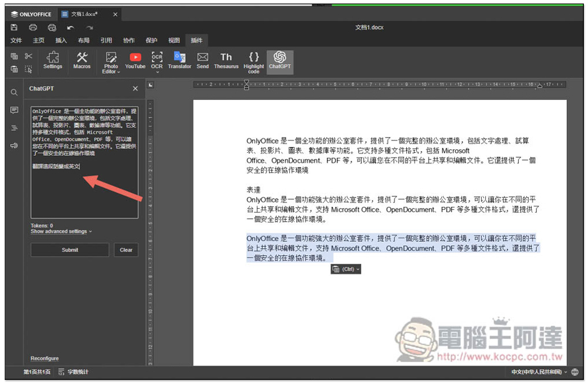Open the Highlight code plugin
Screen dimensions: 588x384
pos(253,62)
